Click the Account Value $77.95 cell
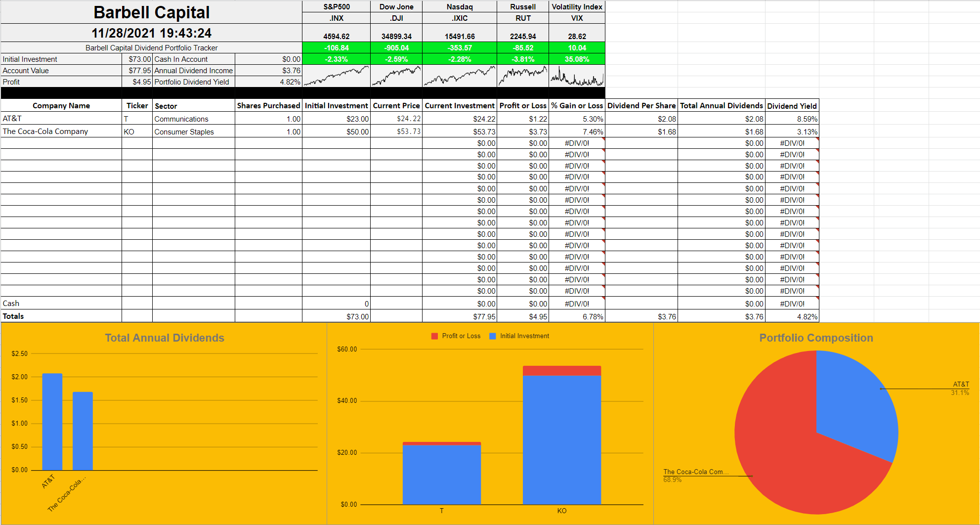 pos(137,71)
